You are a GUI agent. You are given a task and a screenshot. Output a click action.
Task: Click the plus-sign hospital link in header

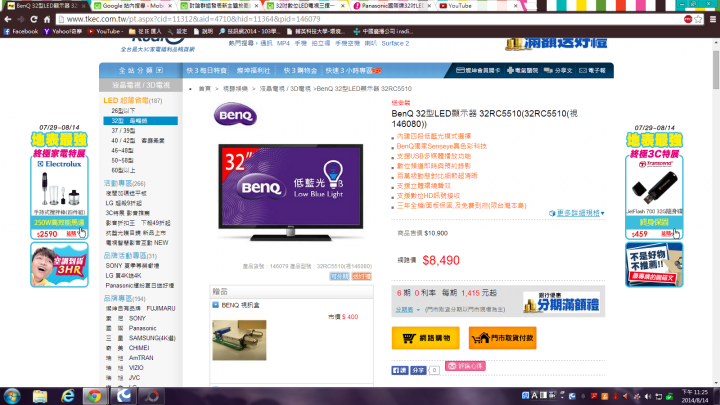[x=522, y=70]
